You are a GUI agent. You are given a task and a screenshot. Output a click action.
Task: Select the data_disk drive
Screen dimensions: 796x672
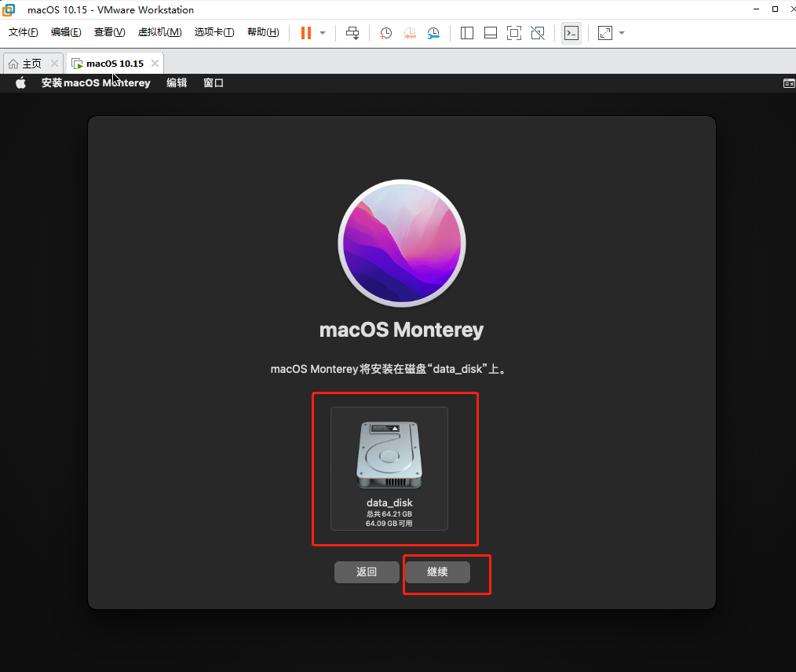click(x=389, y=469)
